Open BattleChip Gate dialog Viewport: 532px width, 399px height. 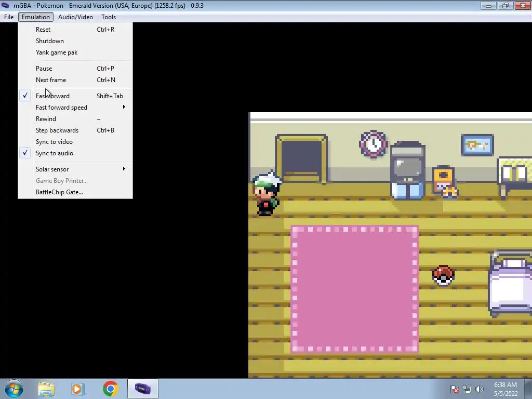(75, 192)
